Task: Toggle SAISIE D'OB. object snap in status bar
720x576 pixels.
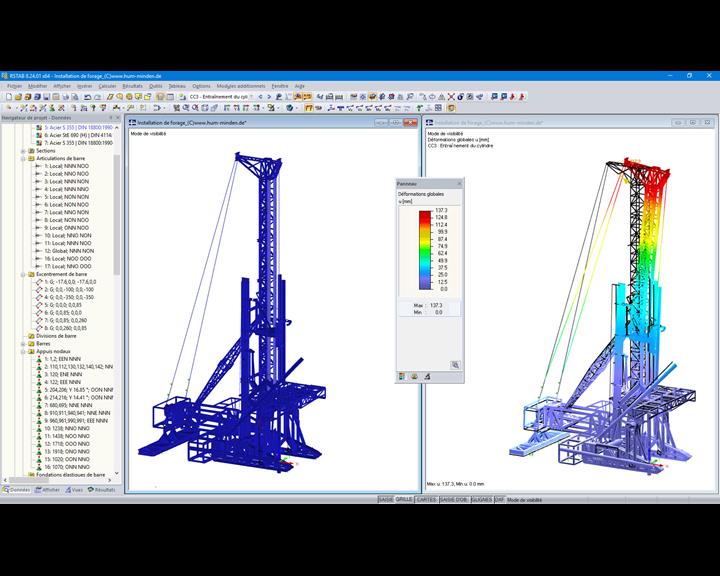Action: point(454,500)
